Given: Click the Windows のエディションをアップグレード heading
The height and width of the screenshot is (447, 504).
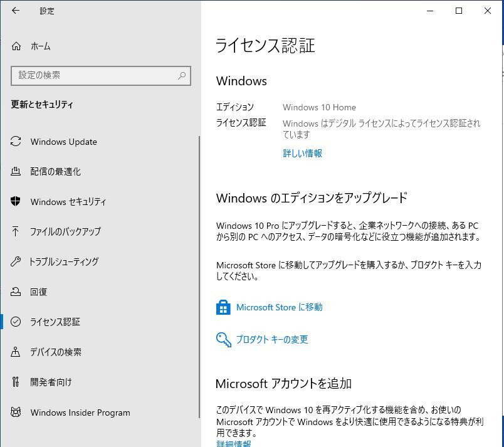Looking at the screenshot, I should pos(312,197).
